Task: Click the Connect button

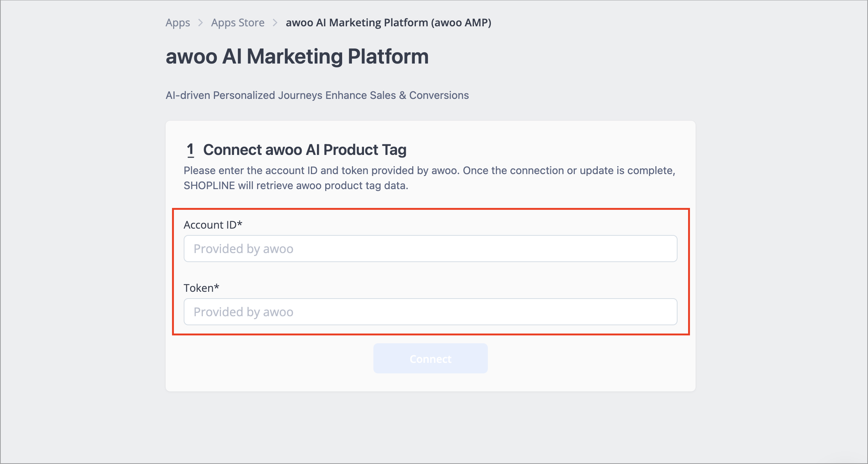Action: [430, 359]
